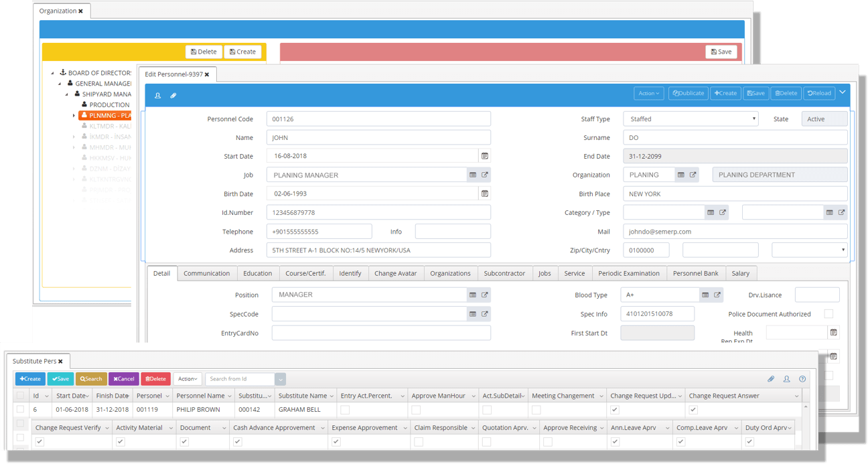Open the Staff Type dropdown
The width and height of the screenshot is (868, 464).
691,119
